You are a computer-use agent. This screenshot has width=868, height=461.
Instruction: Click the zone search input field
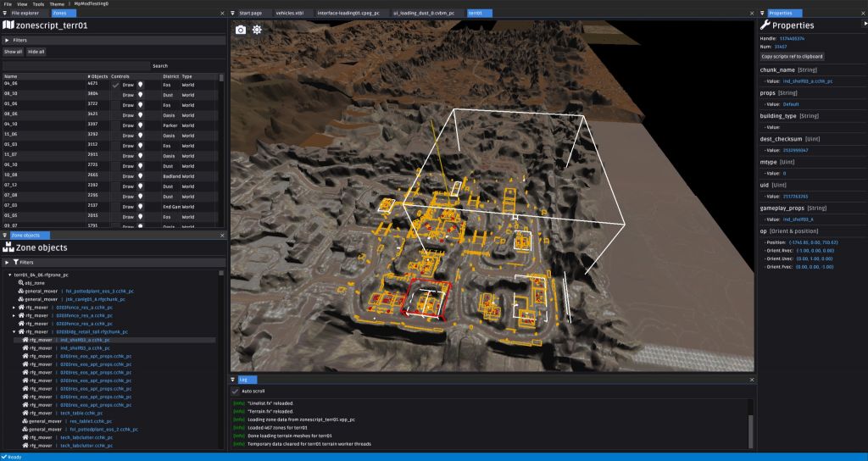tap(76, 65)
